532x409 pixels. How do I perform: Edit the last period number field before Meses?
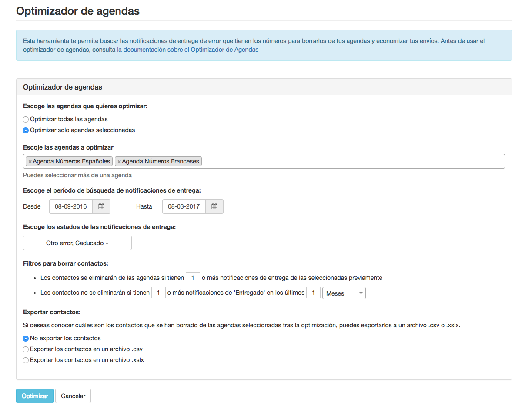coord(313,293)
